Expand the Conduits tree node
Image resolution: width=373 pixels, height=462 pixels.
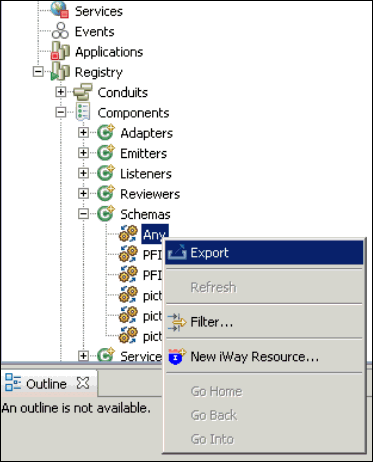pyautogui.click(x=61, y=92)
